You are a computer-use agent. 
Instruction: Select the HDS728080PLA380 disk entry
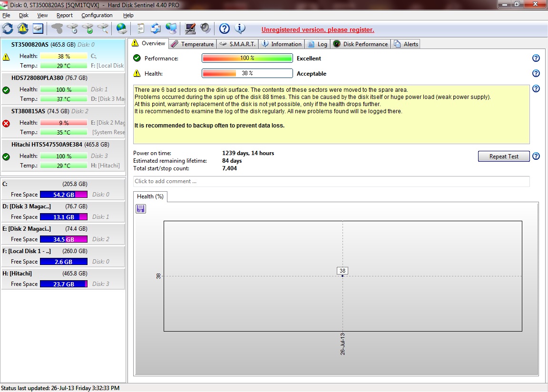[63, 88]
